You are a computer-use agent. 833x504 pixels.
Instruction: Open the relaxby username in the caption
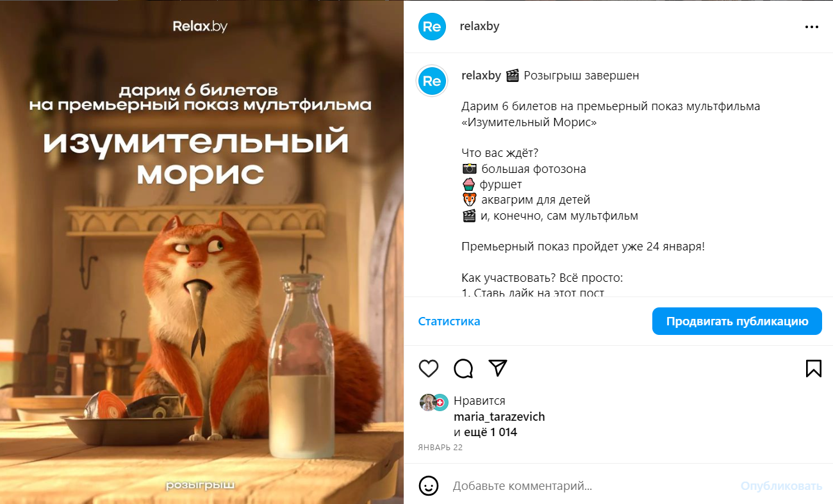(481, 76)
